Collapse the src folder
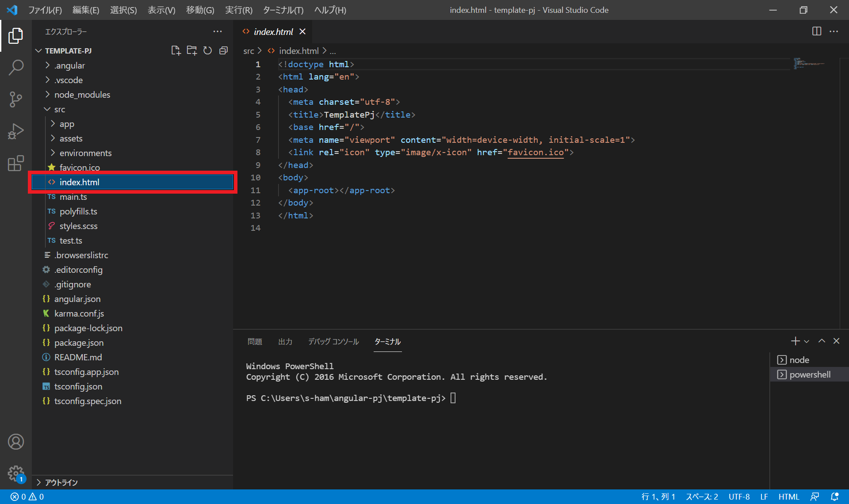 (59, 109)
